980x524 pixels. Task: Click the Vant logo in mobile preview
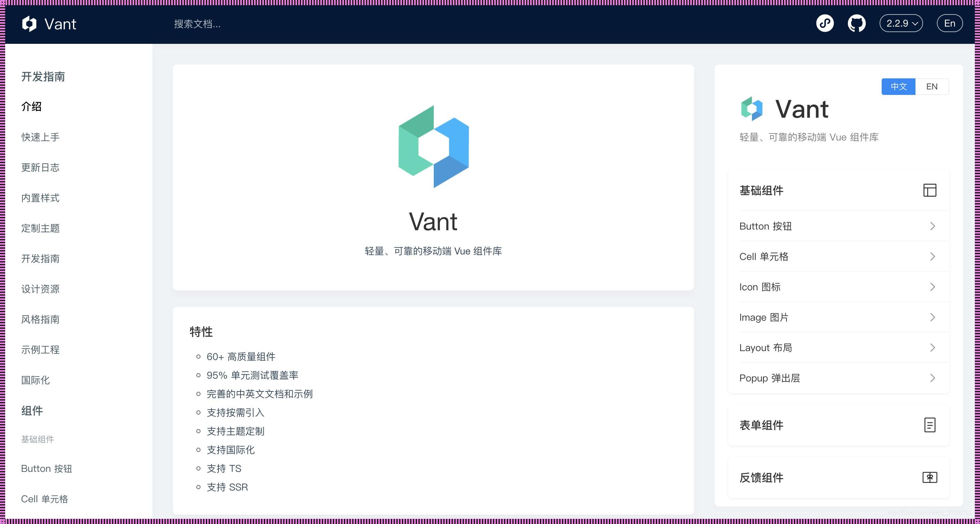(751, 109)
